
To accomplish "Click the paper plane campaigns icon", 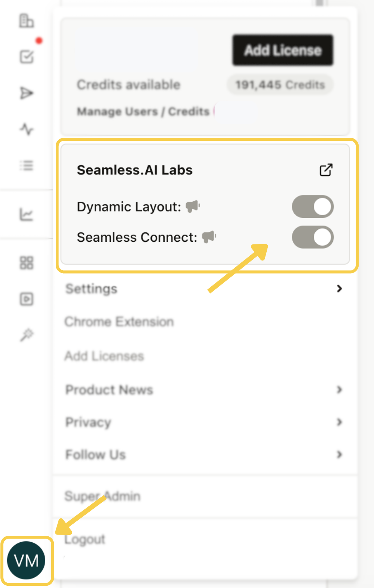I will (26, 93).
